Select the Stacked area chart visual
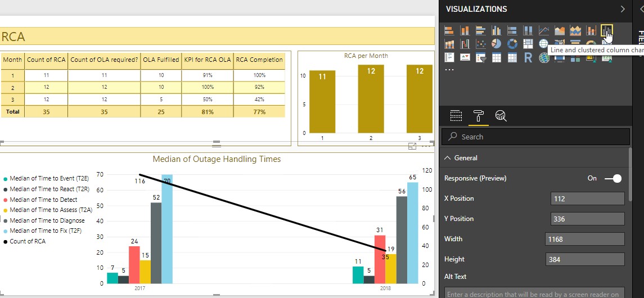 (x=575, y=30)
